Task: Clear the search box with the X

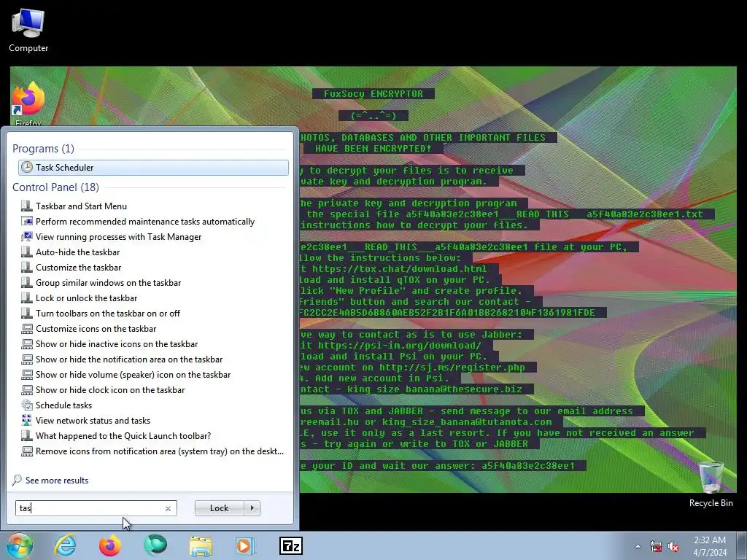Action: tap(169, 508)
